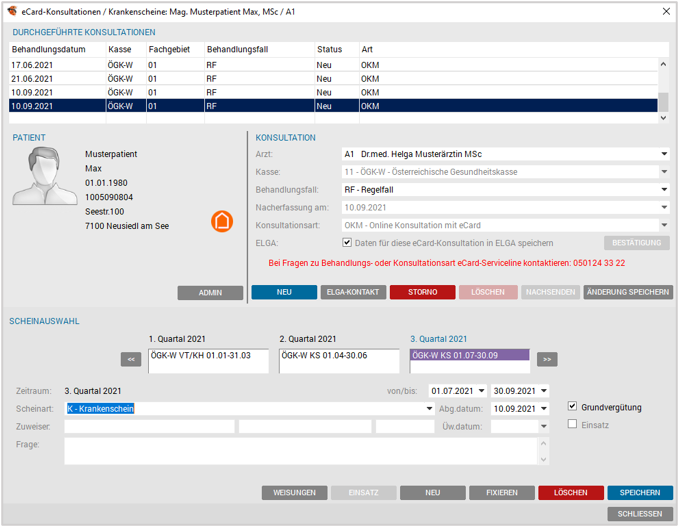
Task: Select purple ÖGK-W KS 01.07-30.09 entry
Action: [x=469, y=356]
